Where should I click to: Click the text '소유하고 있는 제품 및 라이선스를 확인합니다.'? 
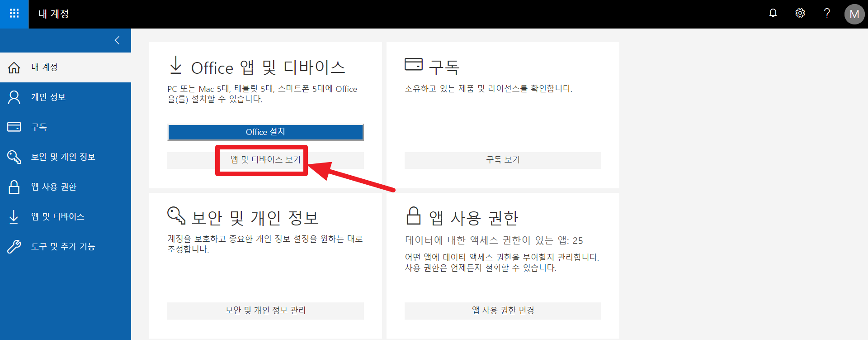pos(488,89)
